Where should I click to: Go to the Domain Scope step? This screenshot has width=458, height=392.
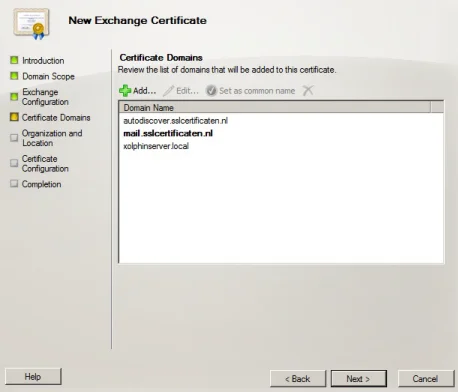48,76
